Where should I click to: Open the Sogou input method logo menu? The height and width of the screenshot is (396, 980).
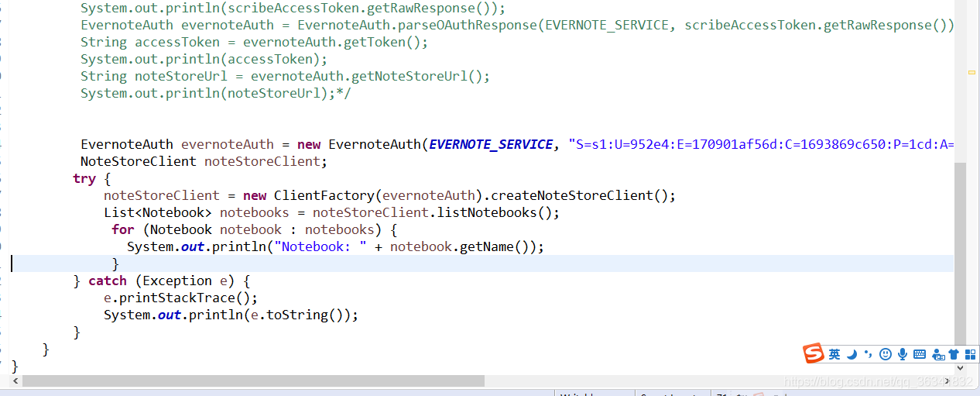tap(814, 353)
